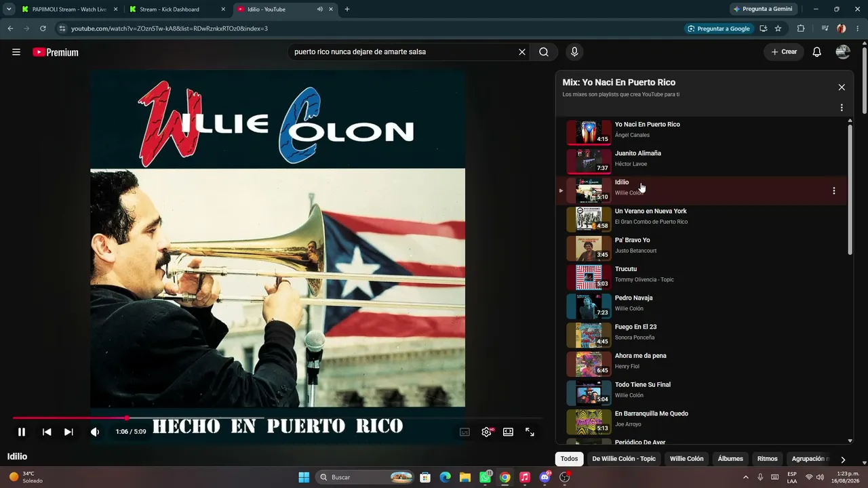Select the Willie Colón filter chip
868x488 pixels.
(686, 459)
